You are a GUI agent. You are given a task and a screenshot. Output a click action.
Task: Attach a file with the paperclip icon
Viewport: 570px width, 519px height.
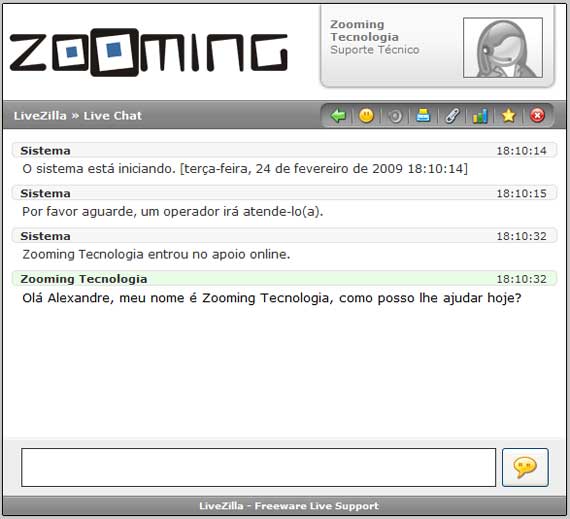coord(452,116)
